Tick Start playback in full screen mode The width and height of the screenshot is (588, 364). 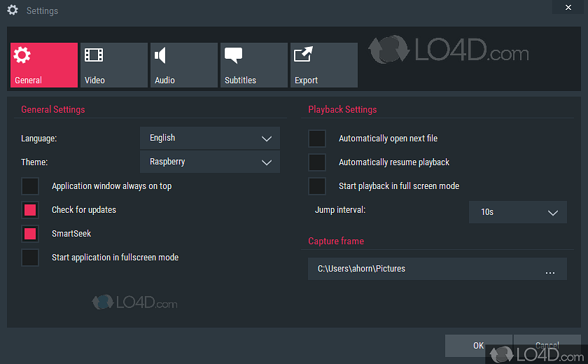(317, 186)
